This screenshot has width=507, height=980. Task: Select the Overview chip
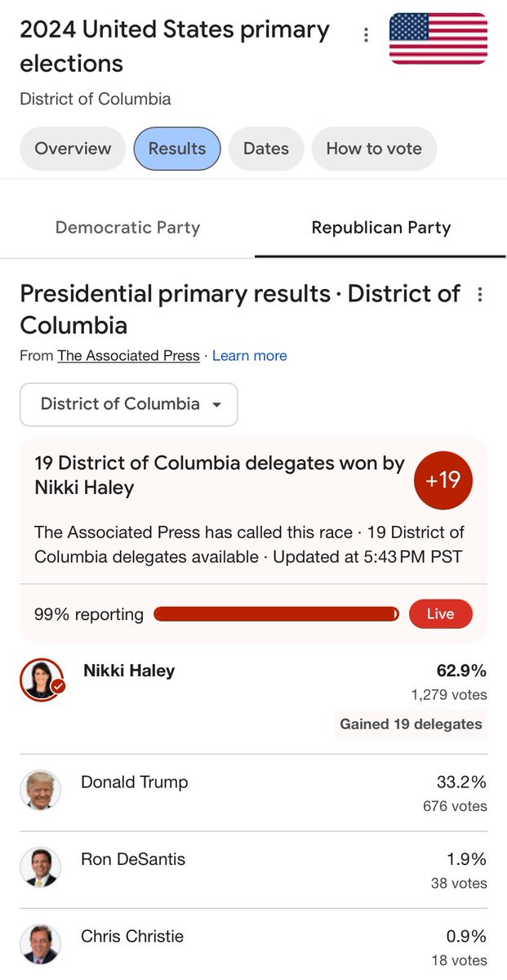pyautogui.click(x=73, y=149)
